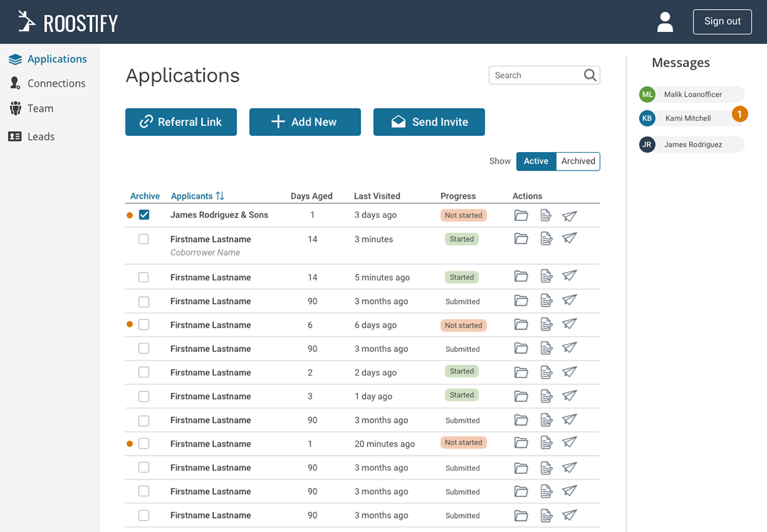
Task: Click the Roostify logo
Action: pos(68,22)
